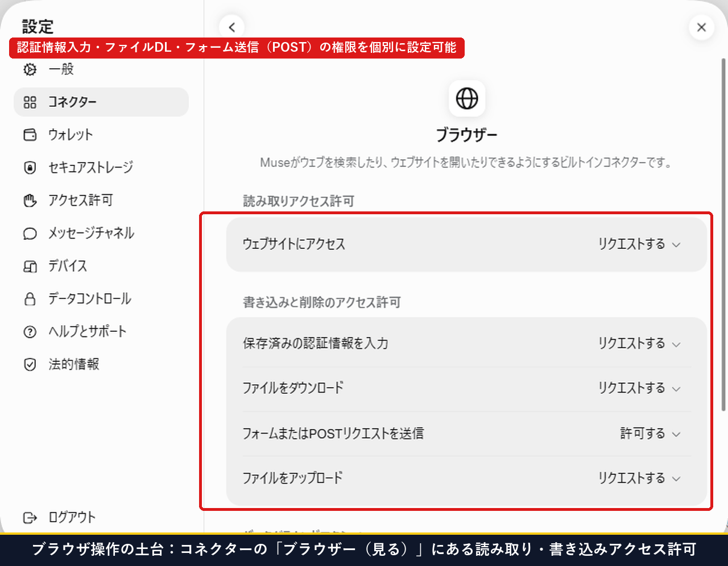Click the lock shield icon for セキュアストレージ
This screenshot has height=566, width=728.
[30, 168]
